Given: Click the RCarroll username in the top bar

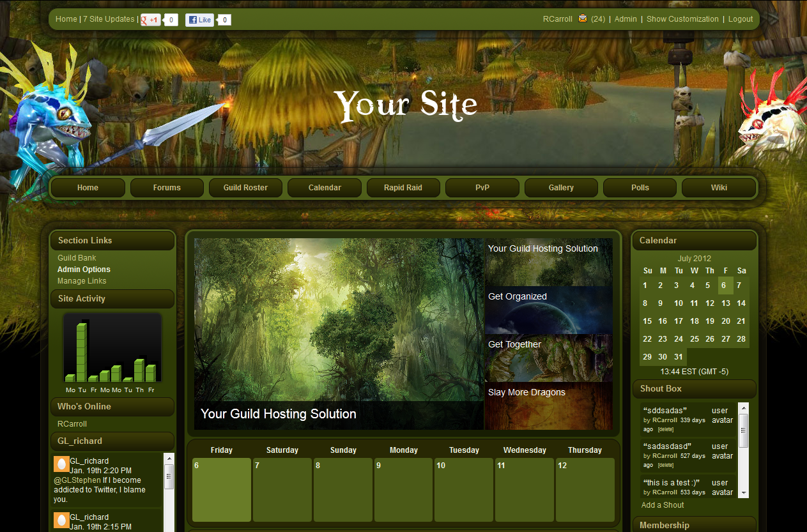Looking at the screenshot, I should pos(558,19).
